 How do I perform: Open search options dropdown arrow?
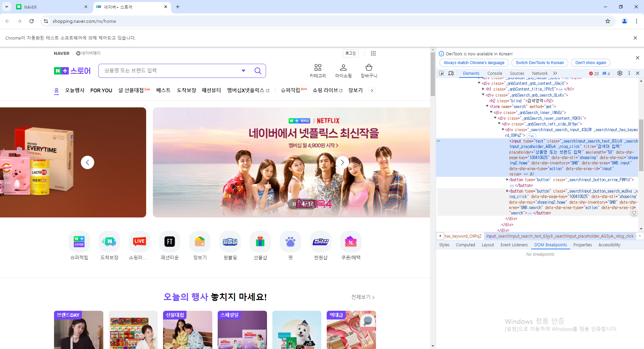point(244,71)
